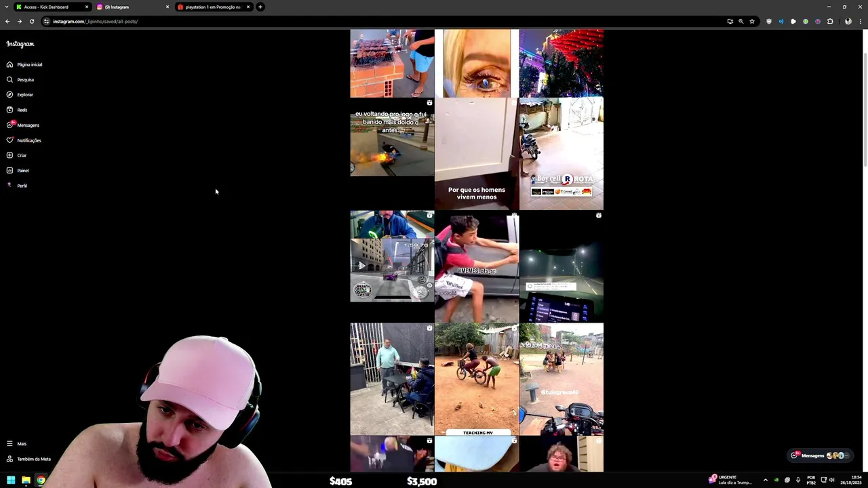868x488 pixels.
Task: Click the heart icon beside Notificações
Action: click(x=9, y=140)
